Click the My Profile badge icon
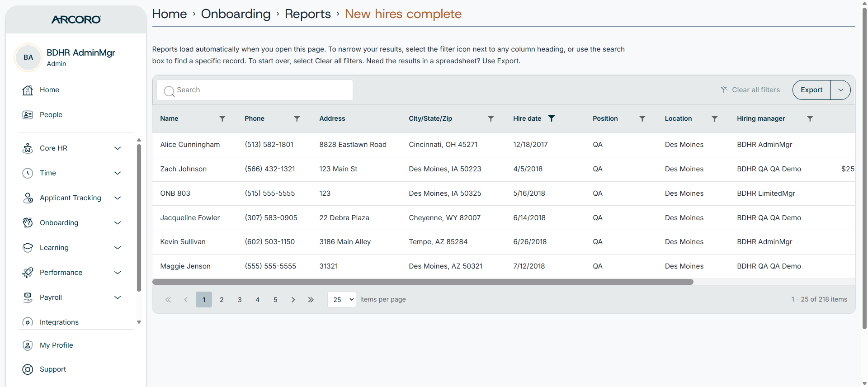This screenshot has height=387, width=868. point(28,345)
